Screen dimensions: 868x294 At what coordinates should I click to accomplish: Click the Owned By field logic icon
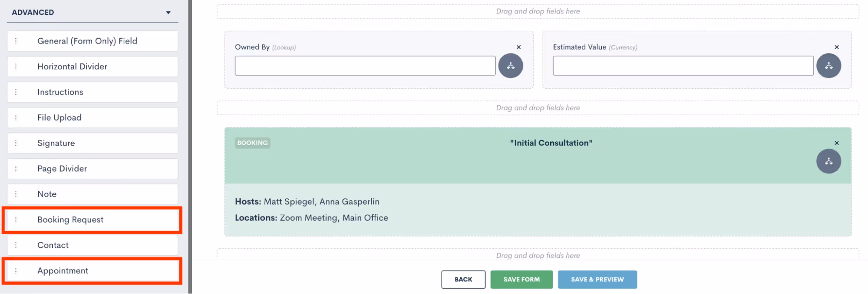click(510, 66)
